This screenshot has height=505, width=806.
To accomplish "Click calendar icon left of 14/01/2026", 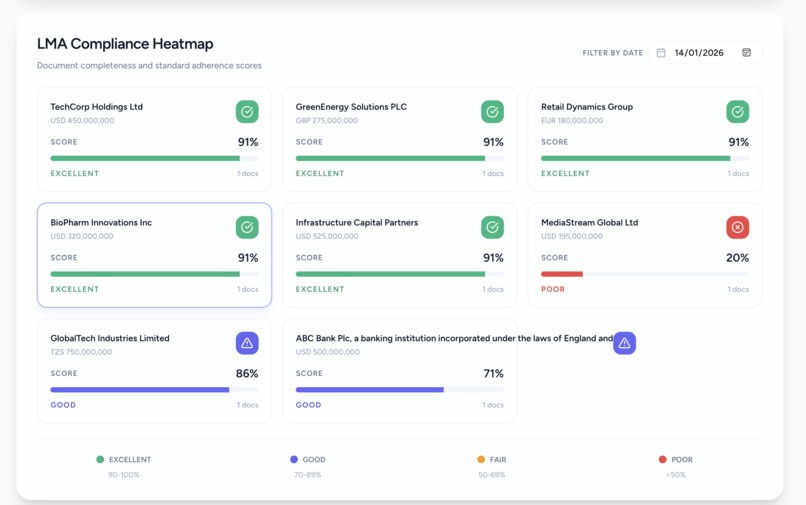I will click(x=661, y=52).
